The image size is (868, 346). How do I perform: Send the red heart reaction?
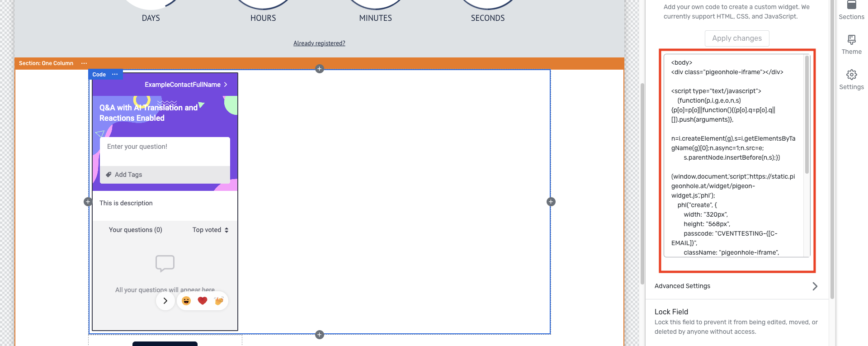203,301
